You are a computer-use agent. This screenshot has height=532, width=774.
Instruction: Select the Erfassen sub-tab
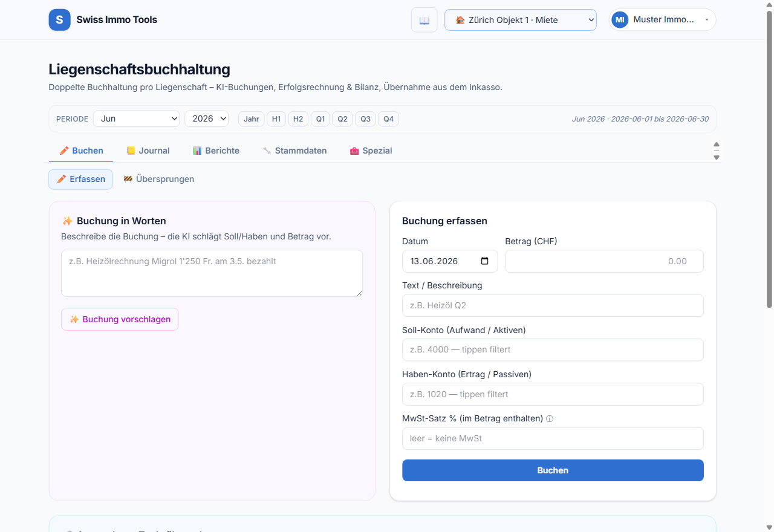[80, 179]
